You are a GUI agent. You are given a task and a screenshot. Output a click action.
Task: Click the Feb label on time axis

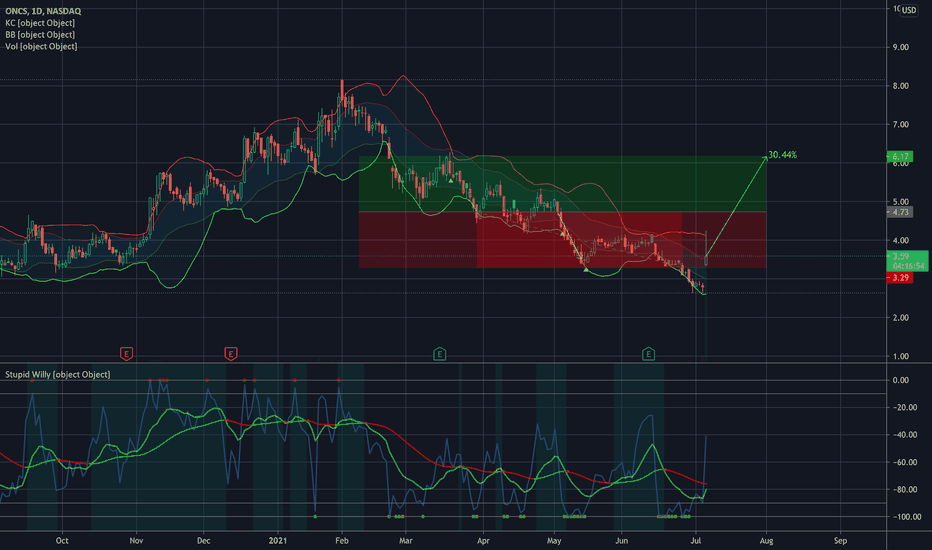[x=342, y=540]
